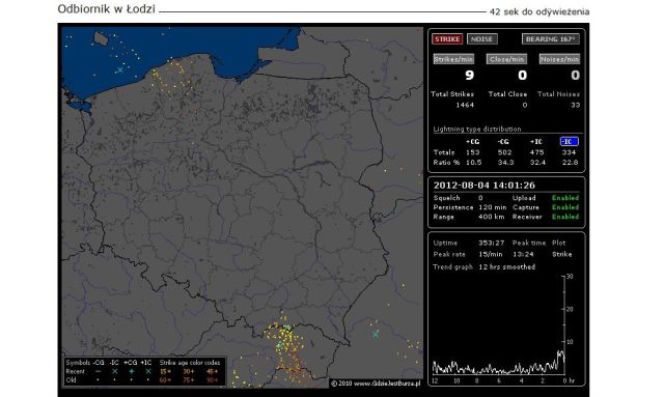The image size is (664, 397).
Task: Click the Capture Enabled status
Action: point(565,207)
